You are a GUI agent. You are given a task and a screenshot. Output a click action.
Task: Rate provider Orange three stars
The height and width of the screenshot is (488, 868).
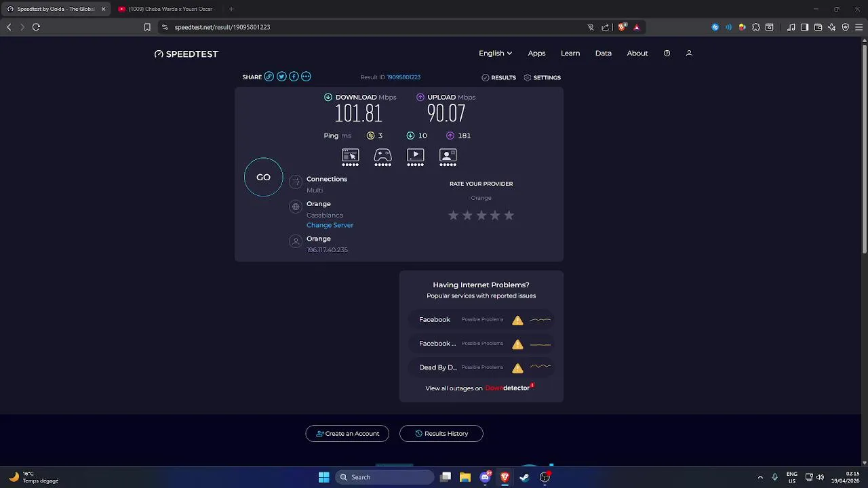[x=481, y=215]
